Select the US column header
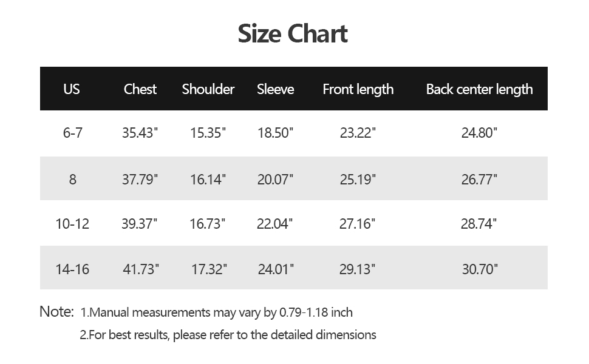 click(72, 89)
